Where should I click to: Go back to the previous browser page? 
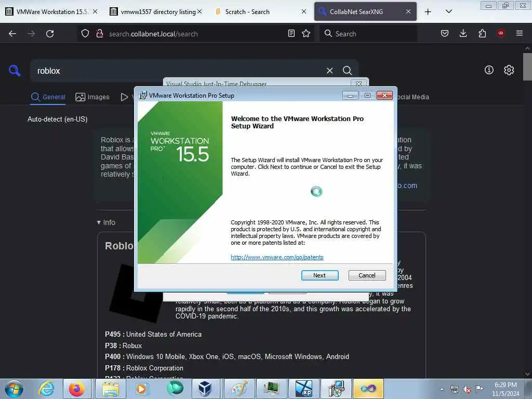tap(12, 34)
